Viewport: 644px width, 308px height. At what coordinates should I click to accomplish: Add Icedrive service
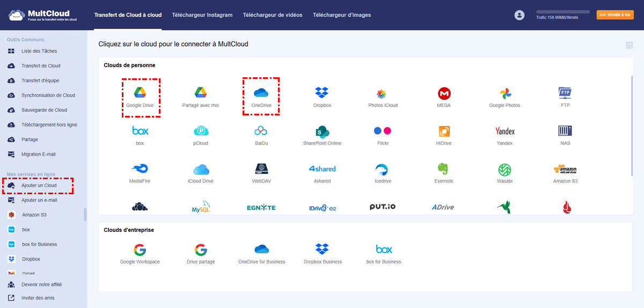(383, 173)
